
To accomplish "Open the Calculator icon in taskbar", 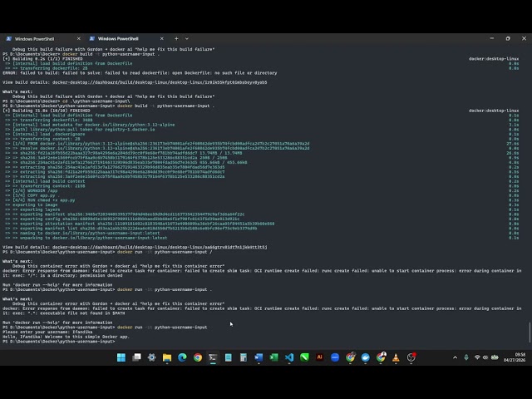I will click(x=244, y=357).
